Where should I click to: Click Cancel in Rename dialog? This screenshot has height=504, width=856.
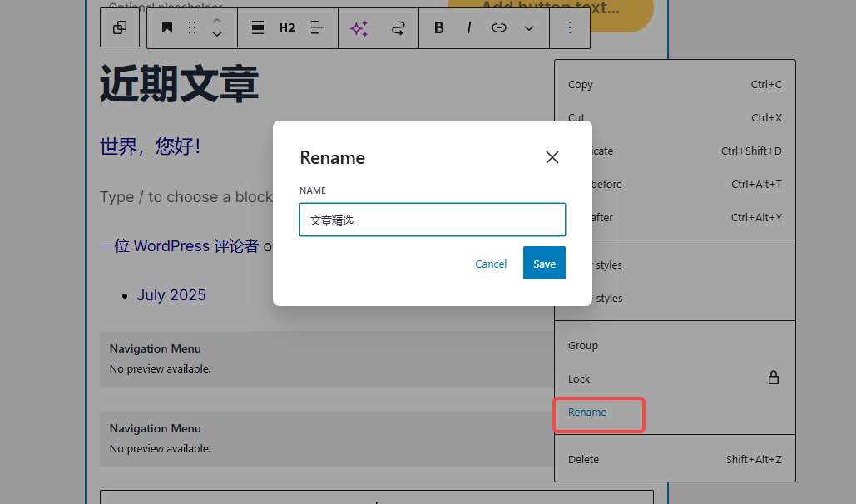click(x=491, y=264)
